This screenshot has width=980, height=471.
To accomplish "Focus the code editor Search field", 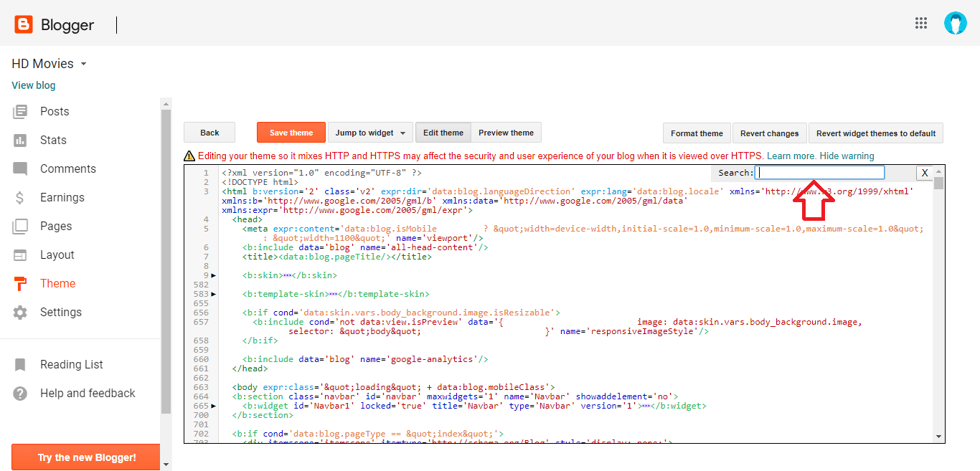I will (820, 173).
